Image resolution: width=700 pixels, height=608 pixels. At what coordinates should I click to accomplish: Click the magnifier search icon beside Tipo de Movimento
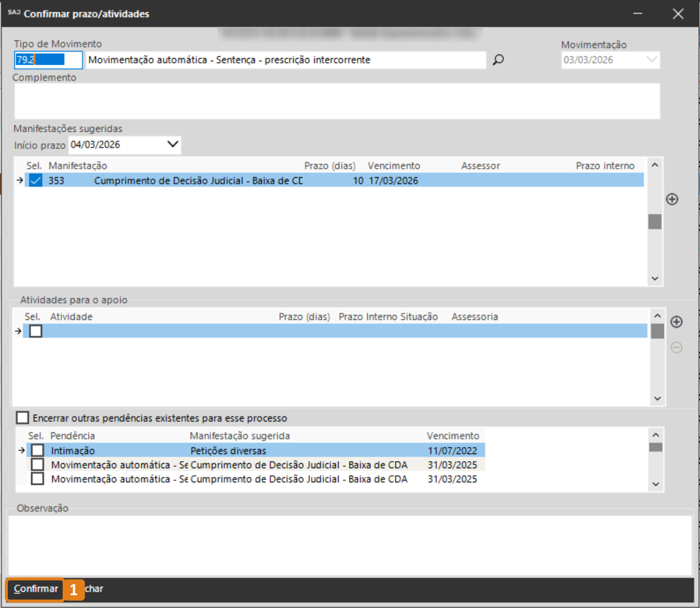(x=498, y=60)
